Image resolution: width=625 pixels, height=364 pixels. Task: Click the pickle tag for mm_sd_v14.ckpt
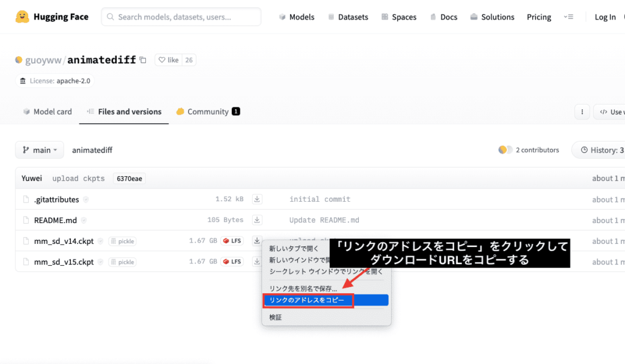pos(122,241)
